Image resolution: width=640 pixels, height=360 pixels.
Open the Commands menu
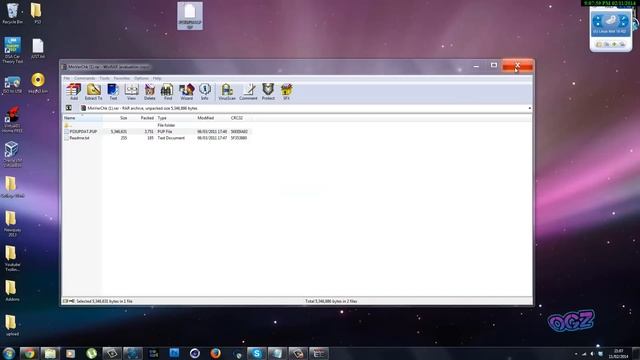84,78
